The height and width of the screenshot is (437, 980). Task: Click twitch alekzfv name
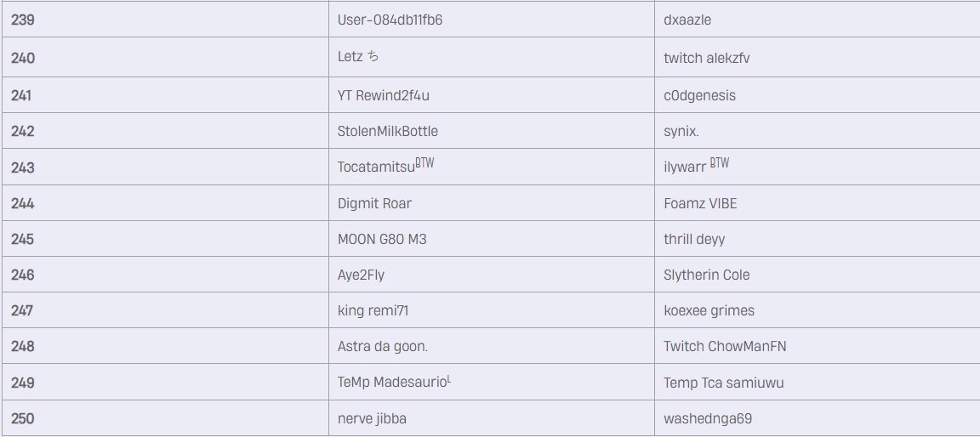click(706, 58)
